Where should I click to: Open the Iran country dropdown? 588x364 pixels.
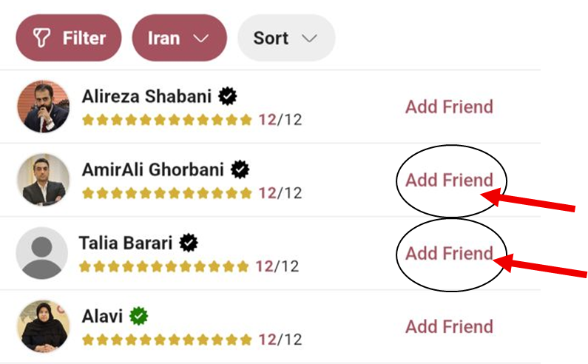(179, 38)
